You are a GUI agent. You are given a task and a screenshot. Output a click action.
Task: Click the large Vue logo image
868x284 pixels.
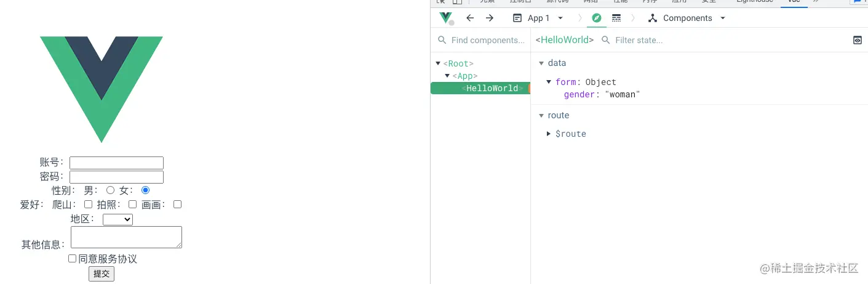102,89
